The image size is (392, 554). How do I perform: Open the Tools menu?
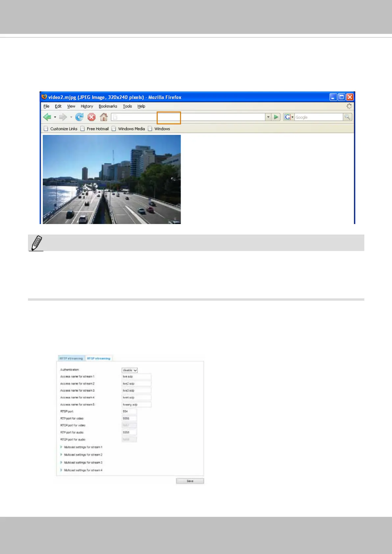[127, 106]
